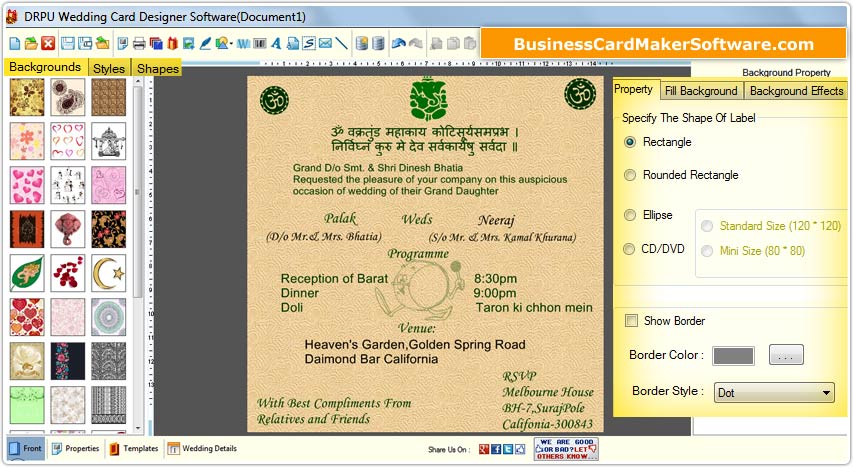Click the backgrounds list scroll down arrow

click(x=138, y=428)
